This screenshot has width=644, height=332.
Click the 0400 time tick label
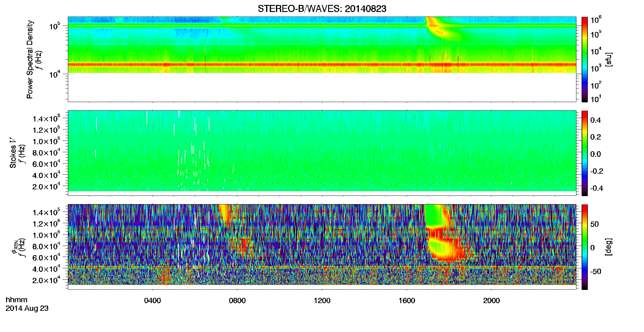point(152,301)
